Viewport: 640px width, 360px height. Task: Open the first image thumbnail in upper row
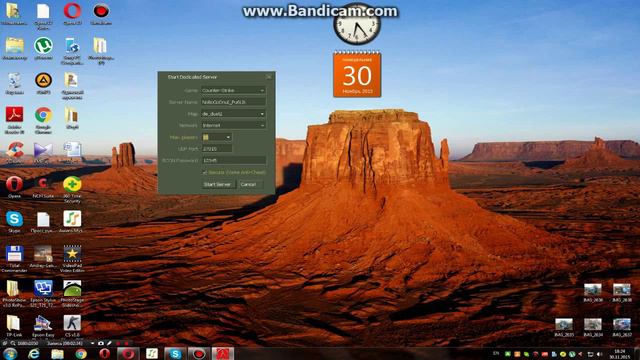click(x=592, y=293)
